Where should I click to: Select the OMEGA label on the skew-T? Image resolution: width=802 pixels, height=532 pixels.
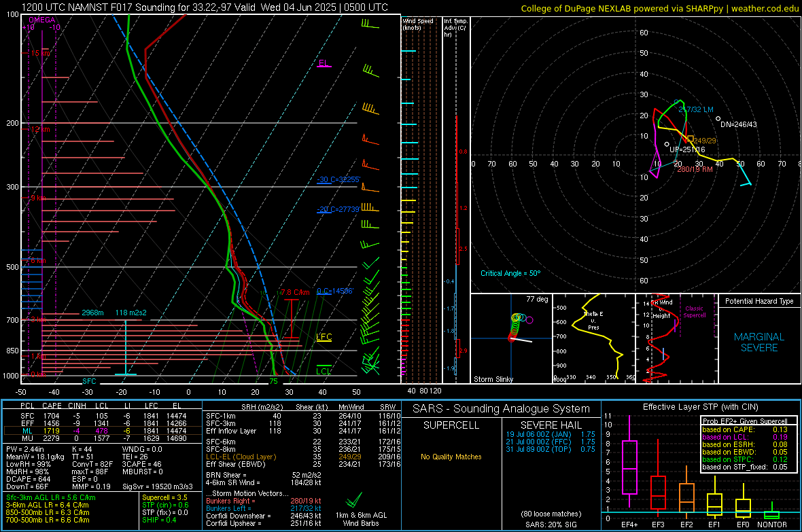[x=42, y=20]
